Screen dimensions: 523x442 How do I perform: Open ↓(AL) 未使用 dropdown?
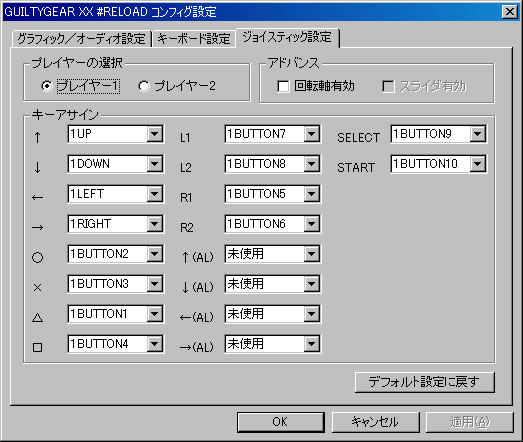point(273,284)
